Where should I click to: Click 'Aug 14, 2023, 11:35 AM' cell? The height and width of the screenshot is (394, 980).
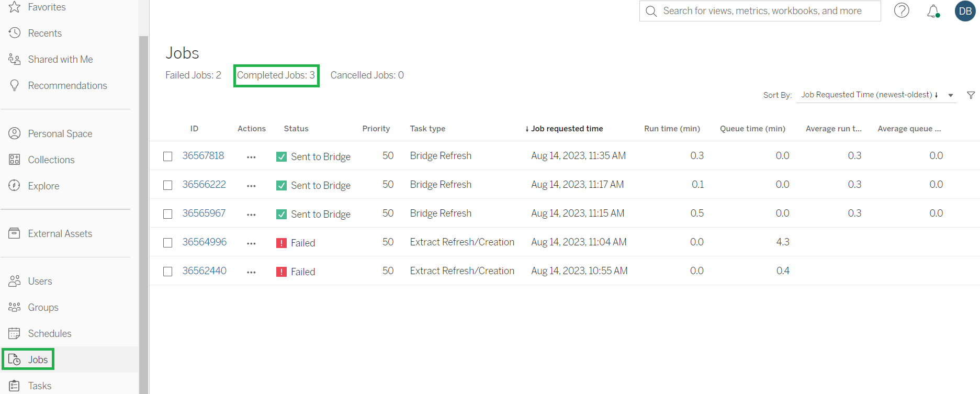tap(578, 155)
